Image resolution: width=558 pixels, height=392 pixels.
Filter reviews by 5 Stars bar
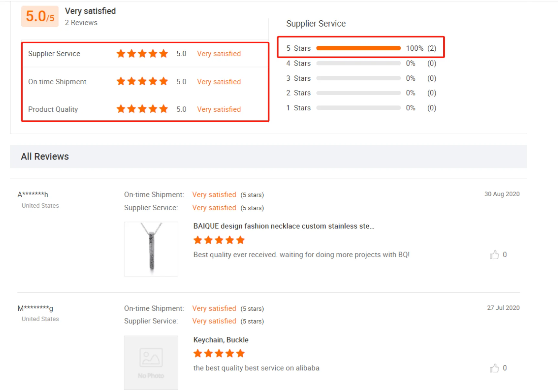point(358,48)
